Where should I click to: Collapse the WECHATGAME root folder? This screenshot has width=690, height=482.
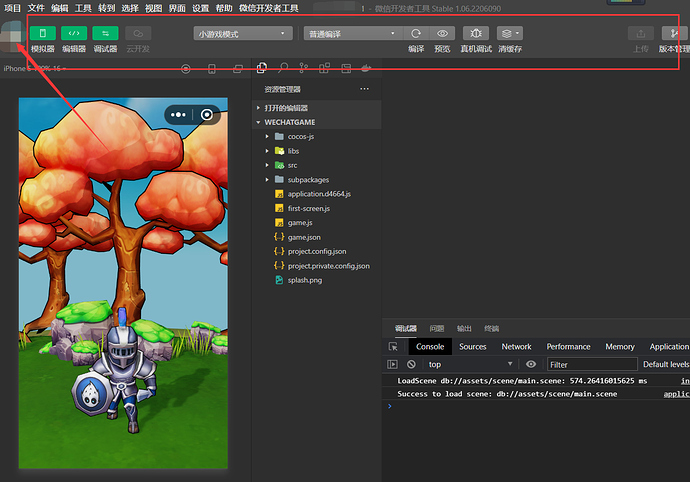point(317,122)
